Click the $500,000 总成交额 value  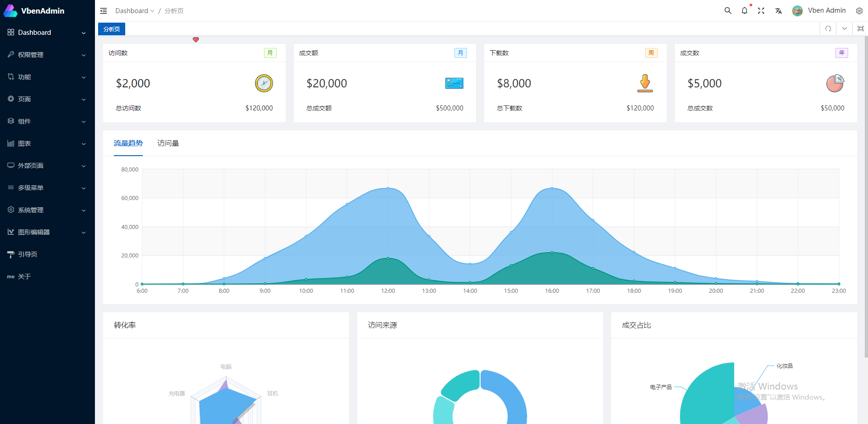pos(450,108)
